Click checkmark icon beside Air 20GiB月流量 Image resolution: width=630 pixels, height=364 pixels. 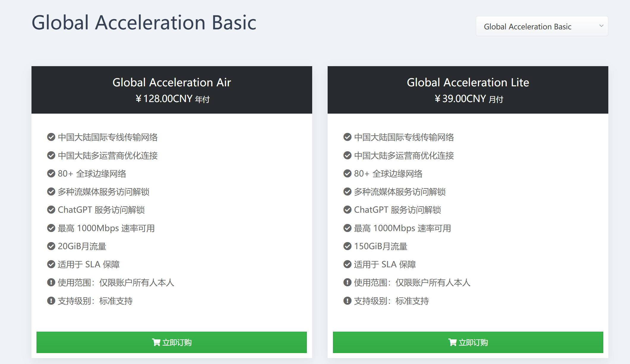point(51,246)
